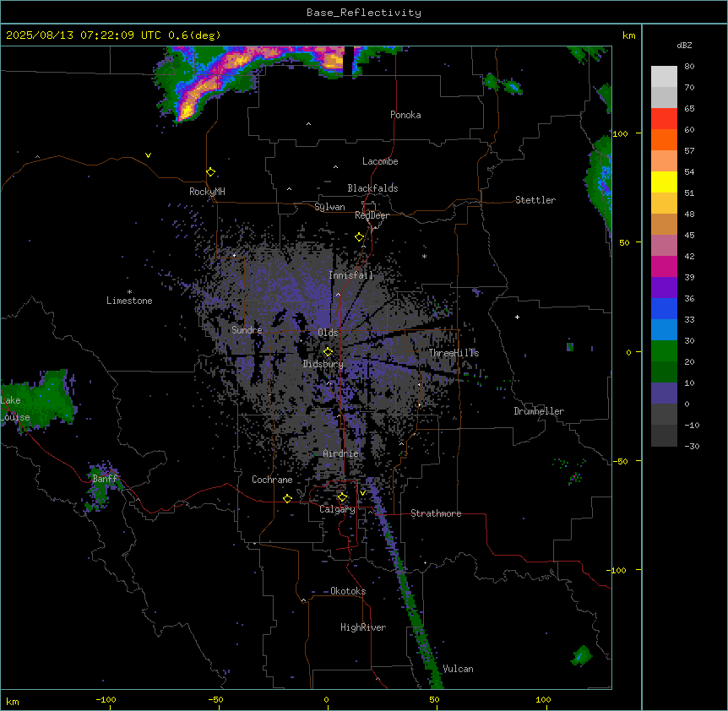Viewport: 728px width, 711px height.
Task: Click the red 60-65 dBZ legend swatch
Action: [x=664, y=119]
